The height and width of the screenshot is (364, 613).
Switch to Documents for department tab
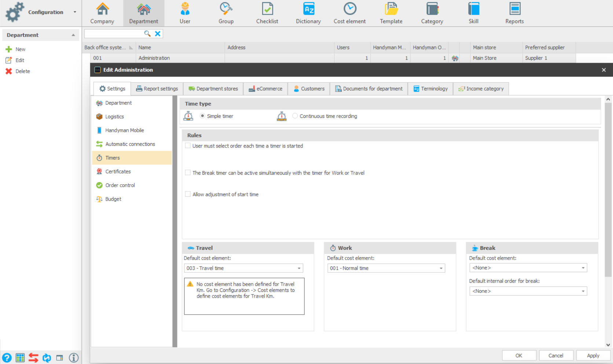(369, 89)
